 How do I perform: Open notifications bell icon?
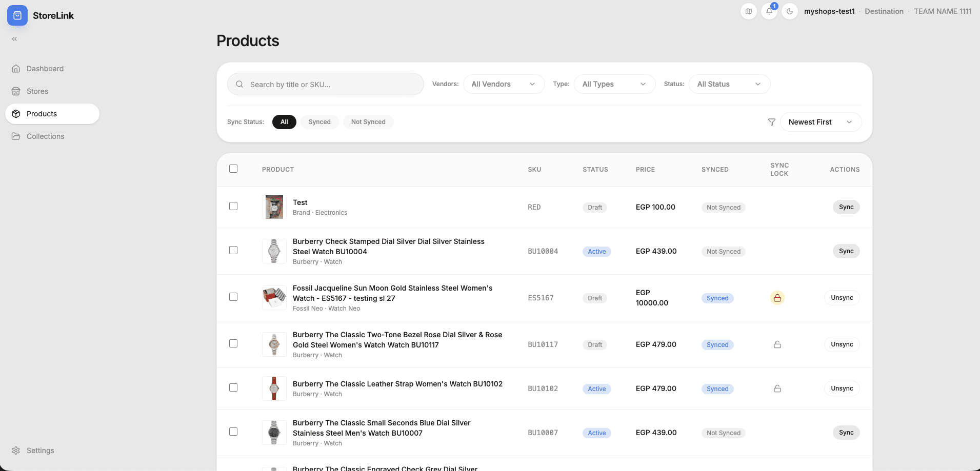coord(769,11)
